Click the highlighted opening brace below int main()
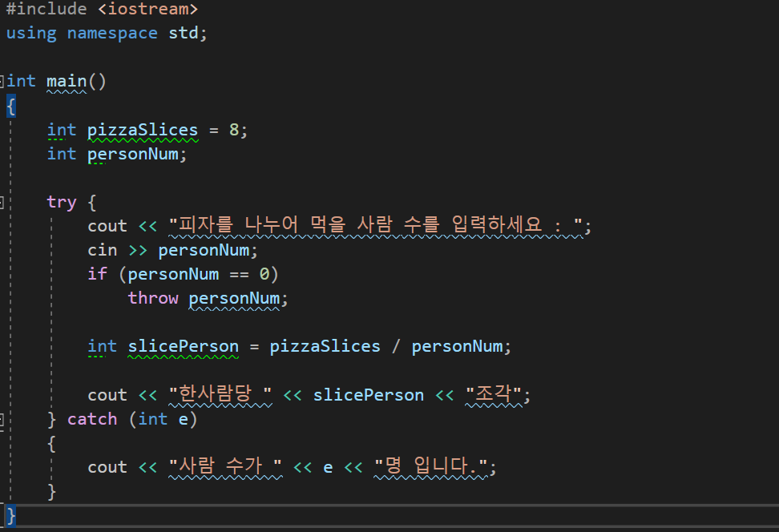The image size is (779, 532). [x=11, y=107]
